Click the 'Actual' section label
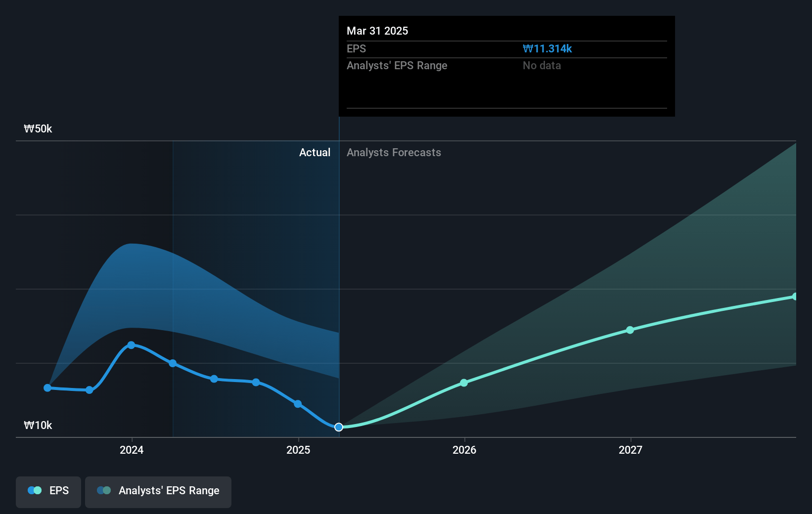The height and width of the screenshot is (514, 812). [315, 153]
